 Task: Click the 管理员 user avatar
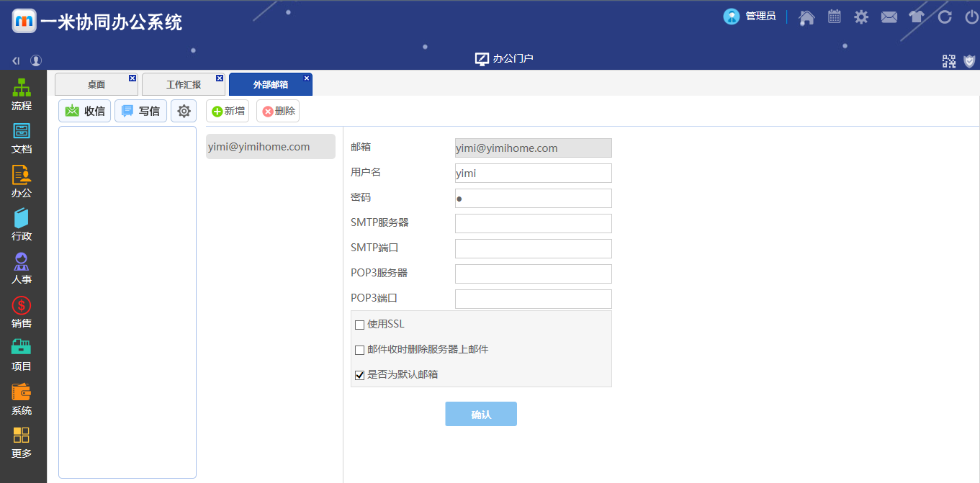click(x=732, y=17)
